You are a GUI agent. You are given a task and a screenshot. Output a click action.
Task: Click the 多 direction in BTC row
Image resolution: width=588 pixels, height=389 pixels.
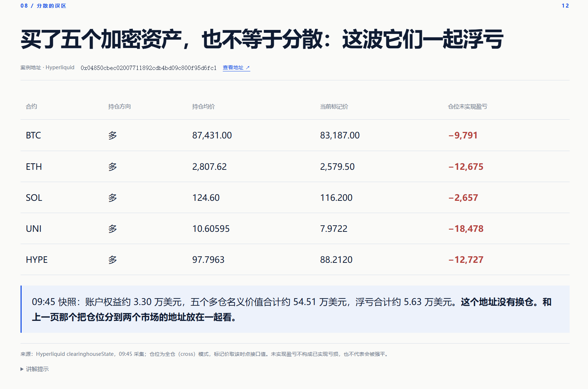[112, 136]
